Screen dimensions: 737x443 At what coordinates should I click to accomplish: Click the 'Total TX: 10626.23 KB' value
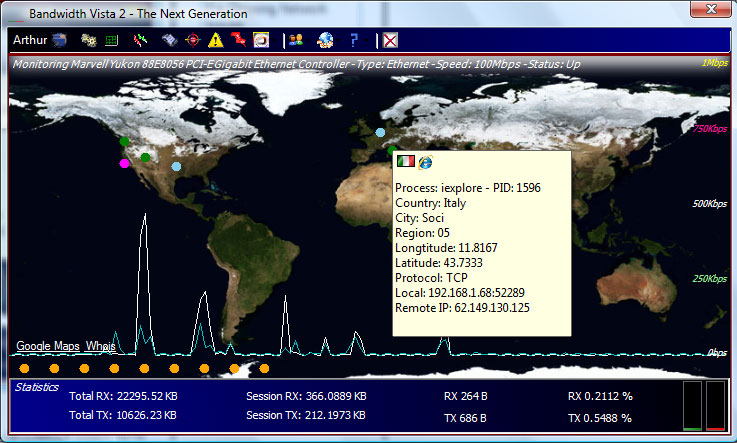[123, 415]
